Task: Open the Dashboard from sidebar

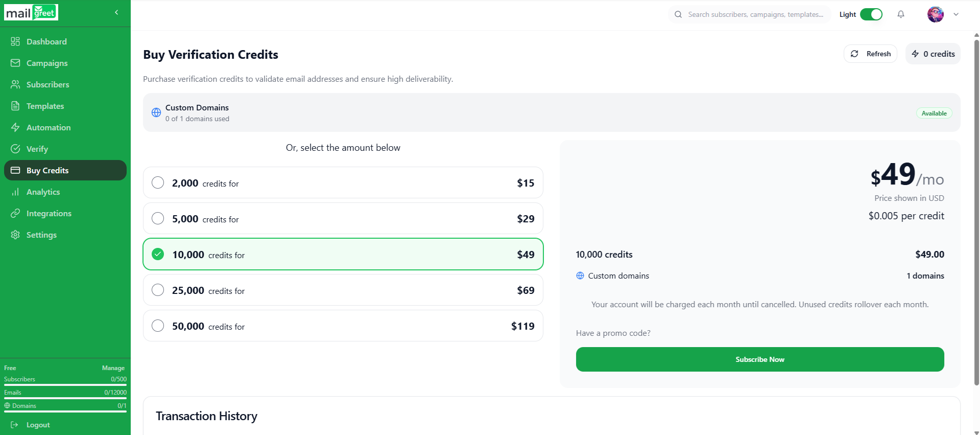Action: tap(46, 41)
